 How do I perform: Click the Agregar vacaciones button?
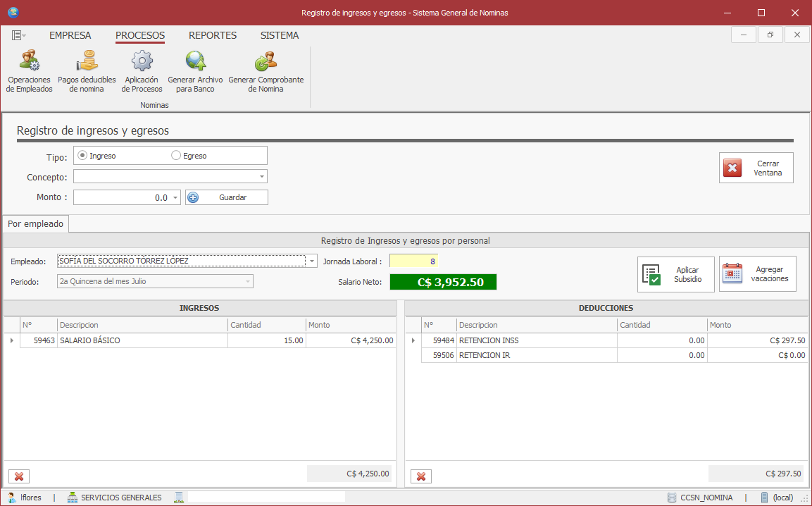click(758, 273)
